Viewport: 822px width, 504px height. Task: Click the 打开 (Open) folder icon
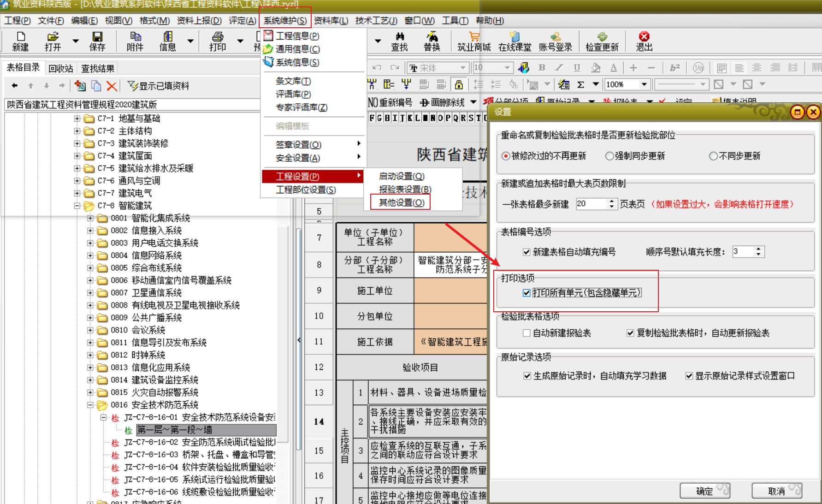tap(53, 41)
